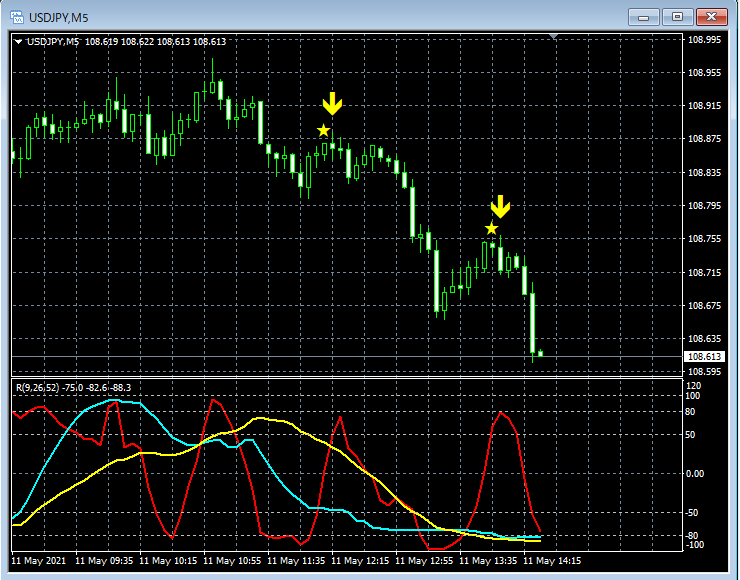
Task: Click the last candle at current price
Action: pos(540,353)
